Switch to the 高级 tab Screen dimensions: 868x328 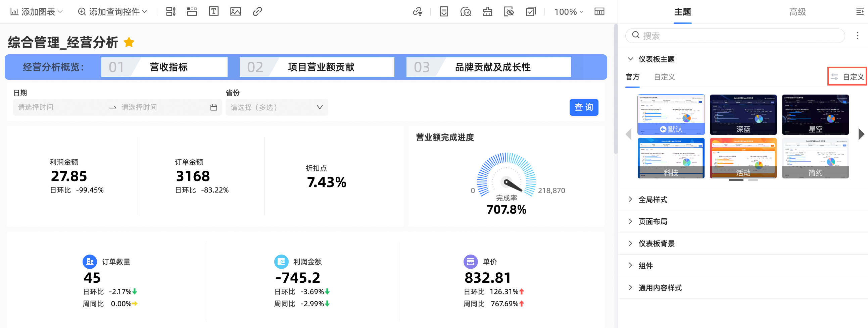tap(797, 12)
